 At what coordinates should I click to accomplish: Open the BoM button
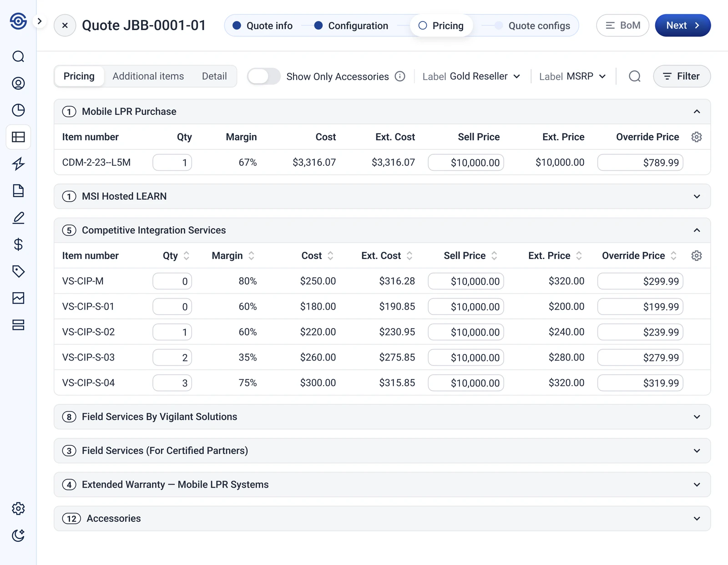(622, 25)
